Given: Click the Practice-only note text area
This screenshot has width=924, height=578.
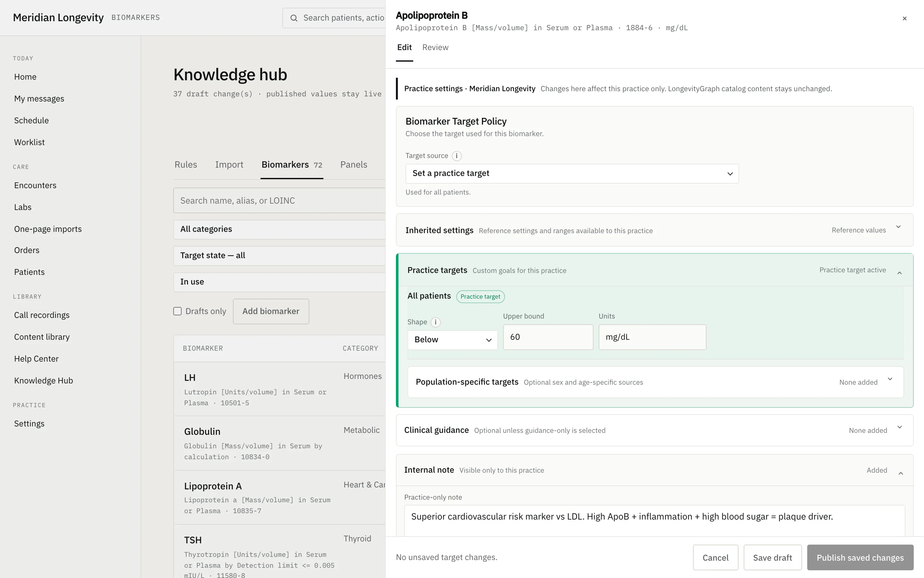Looking at the screenshot, I should (x=654, y=521).
